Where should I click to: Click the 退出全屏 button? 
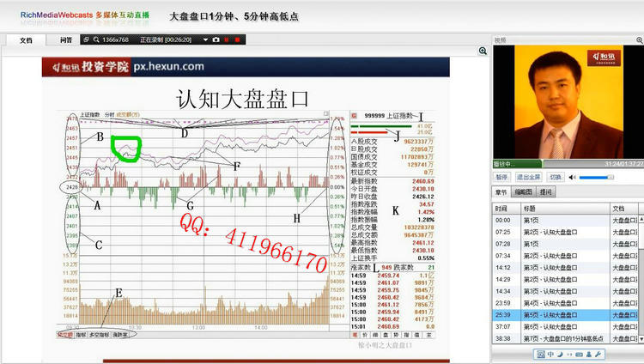coord(528,177)
